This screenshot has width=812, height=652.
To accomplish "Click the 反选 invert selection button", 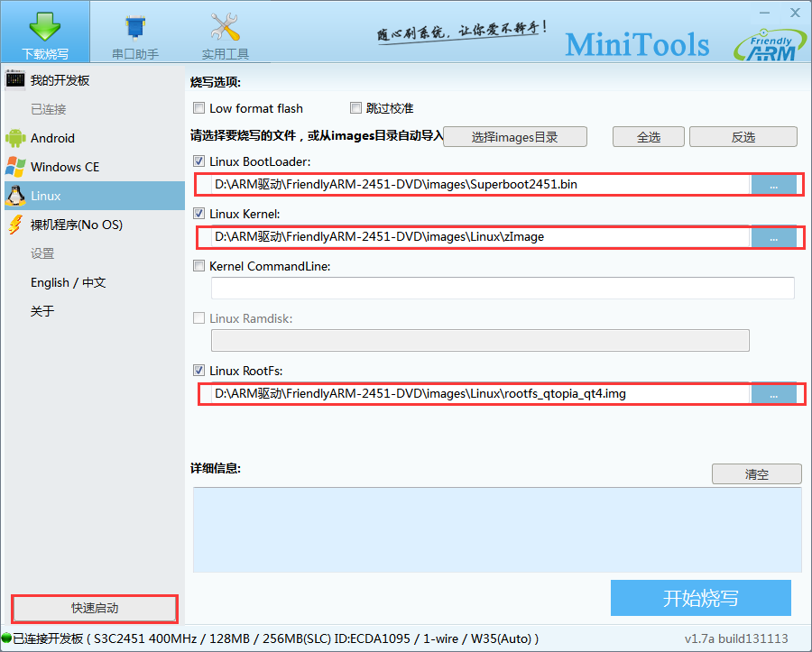I will click(743, 137).
